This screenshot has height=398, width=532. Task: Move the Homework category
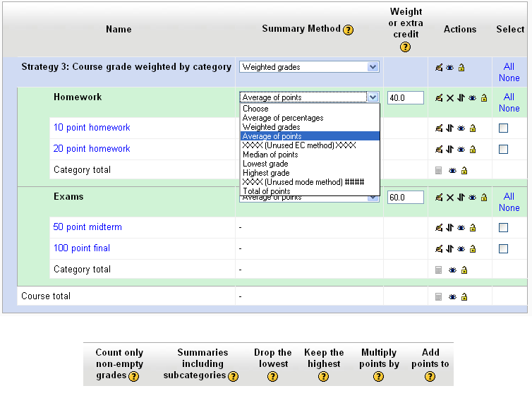tap(461, 98)
